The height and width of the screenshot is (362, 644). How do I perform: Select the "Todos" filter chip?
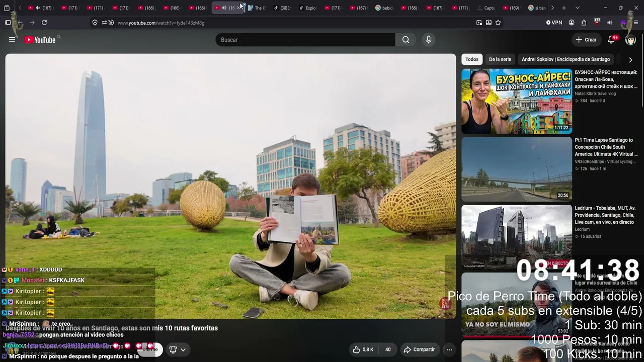[x=472, y=59]
